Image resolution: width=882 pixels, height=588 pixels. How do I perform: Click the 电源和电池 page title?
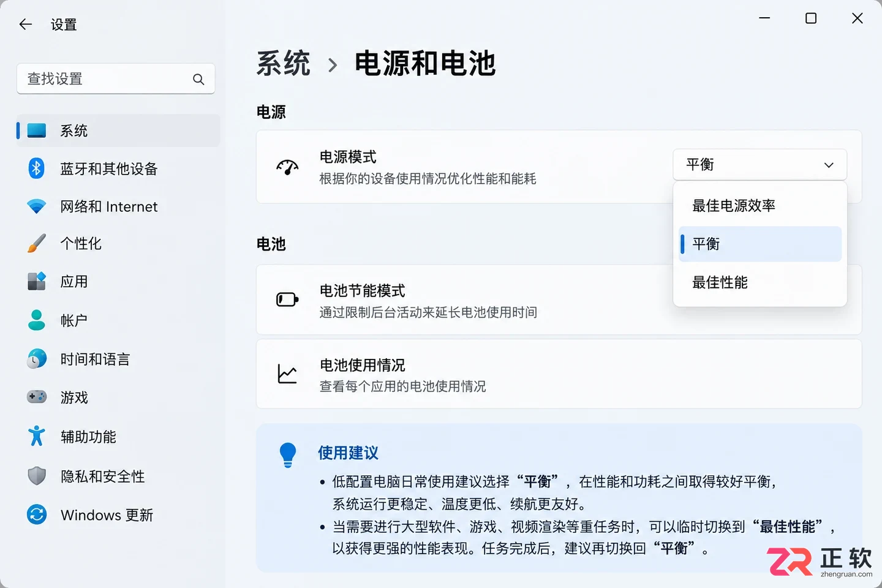coord(425,64)
